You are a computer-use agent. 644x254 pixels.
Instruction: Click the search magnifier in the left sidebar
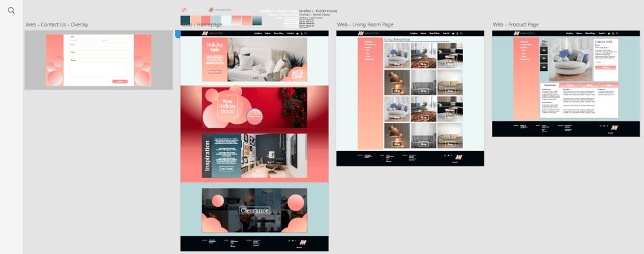11,10
